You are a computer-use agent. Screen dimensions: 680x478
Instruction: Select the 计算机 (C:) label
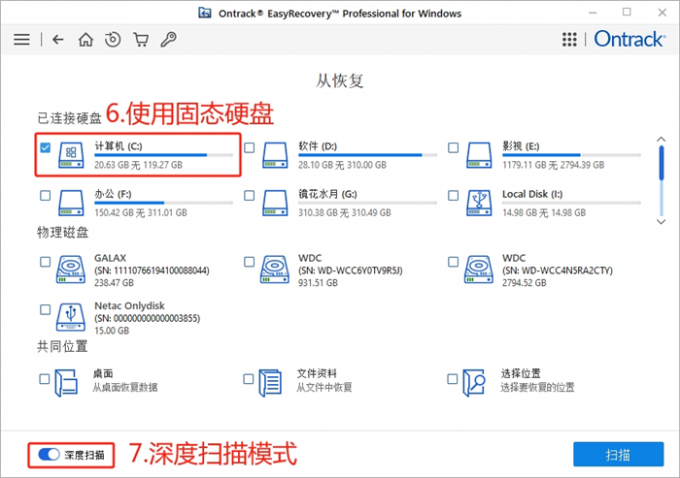pyautogui.click(x=118, y=146)
